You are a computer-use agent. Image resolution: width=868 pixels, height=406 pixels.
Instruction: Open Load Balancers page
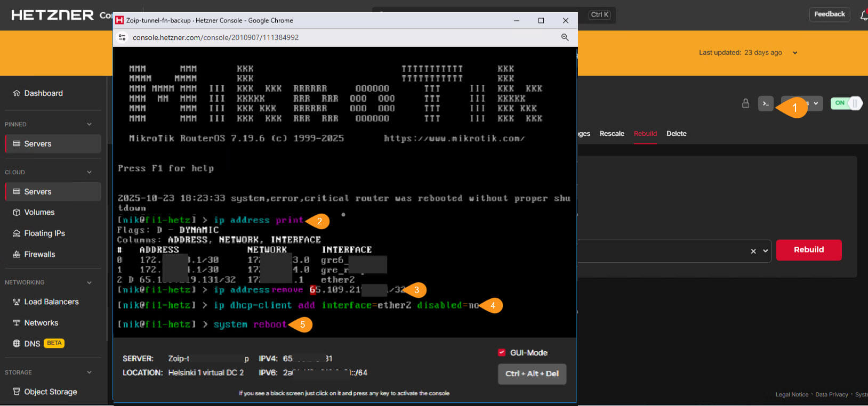point(45,302)
